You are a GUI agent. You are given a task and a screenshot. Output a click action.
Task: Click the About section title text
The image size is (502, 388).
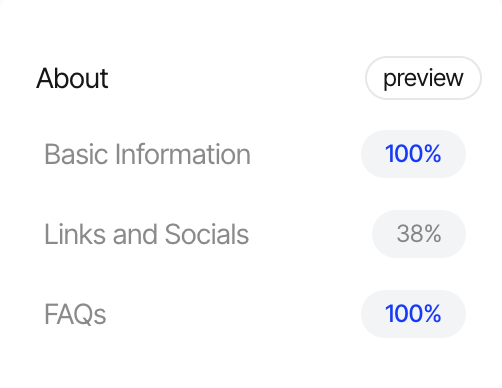click(72, 78)
